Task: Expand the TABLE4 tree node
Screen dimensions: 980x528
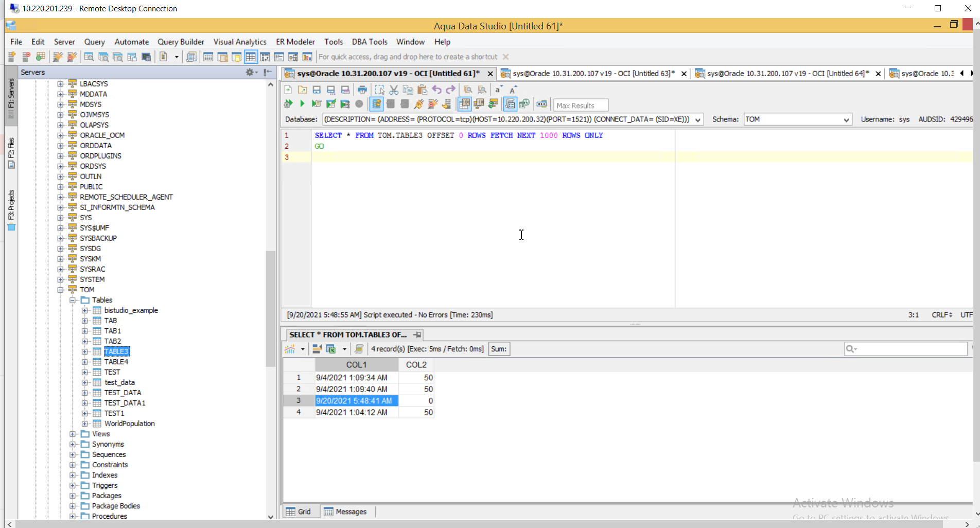Action: click(85, 362)
